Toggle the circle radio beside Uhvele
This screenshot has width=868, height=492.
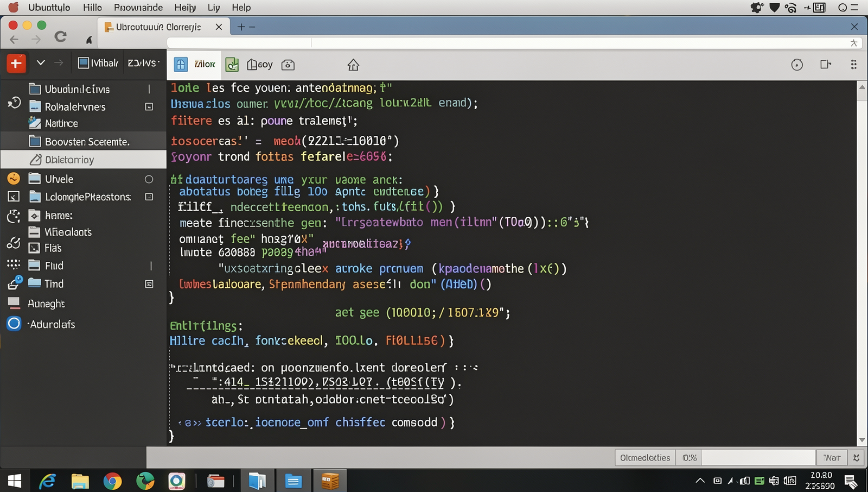(x=149, y=179)
